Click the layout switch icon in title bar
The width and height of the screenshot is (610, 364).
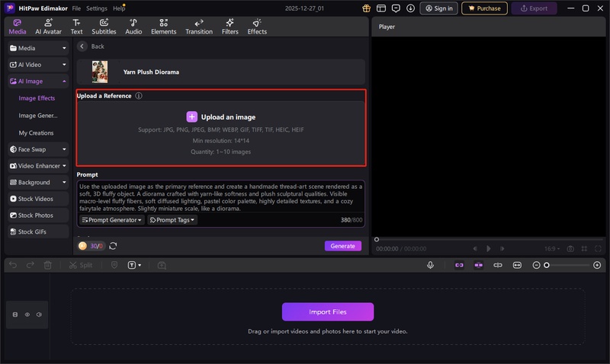click(380, 8)
